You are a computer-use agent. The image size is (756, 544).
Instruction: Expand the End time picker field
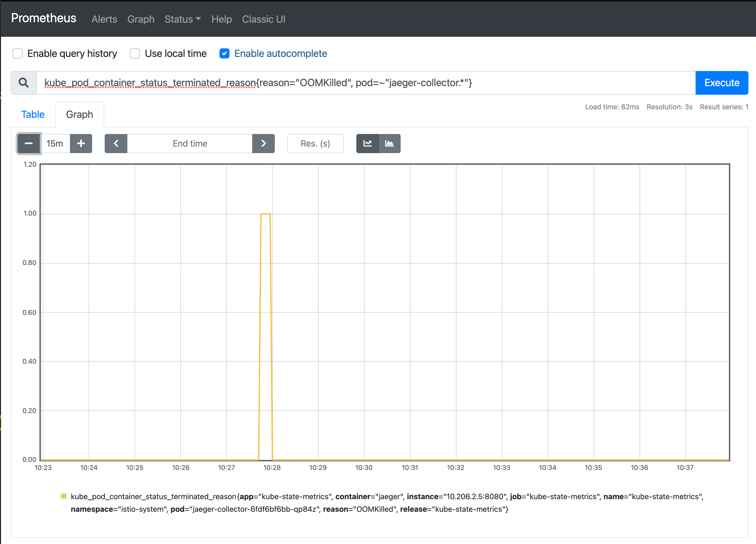(190, 143)
